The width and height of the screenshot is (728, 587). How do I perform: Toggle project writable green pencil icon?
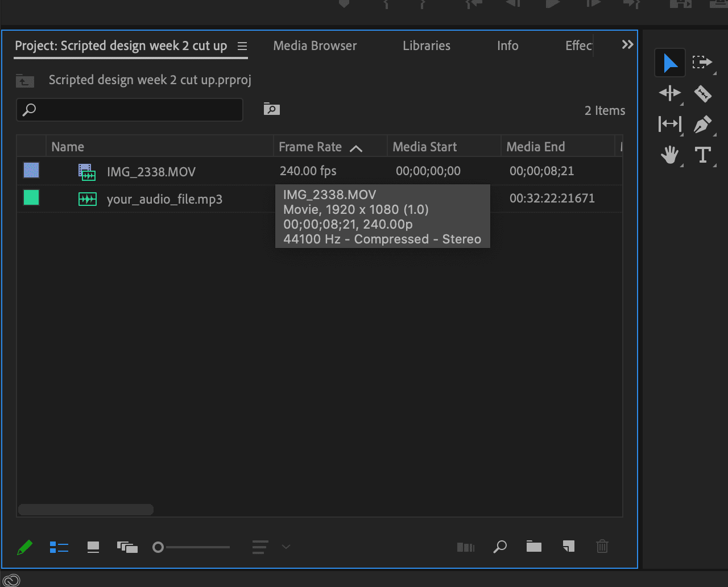tap(24, 547)
